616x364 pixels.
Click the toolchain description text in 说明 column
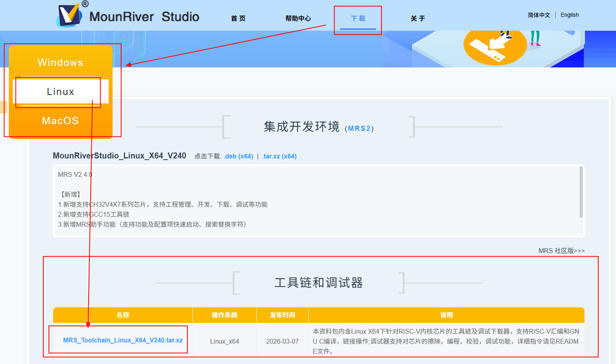(446, 341)
